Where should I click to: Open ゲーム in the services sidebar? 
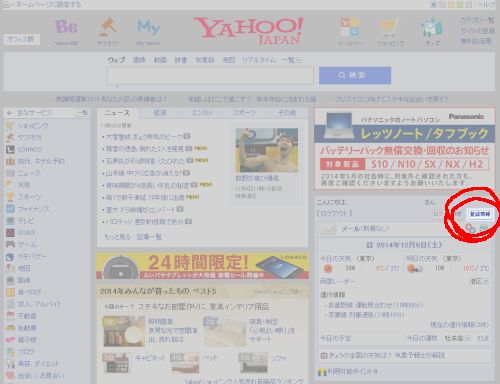pos(27,244)
